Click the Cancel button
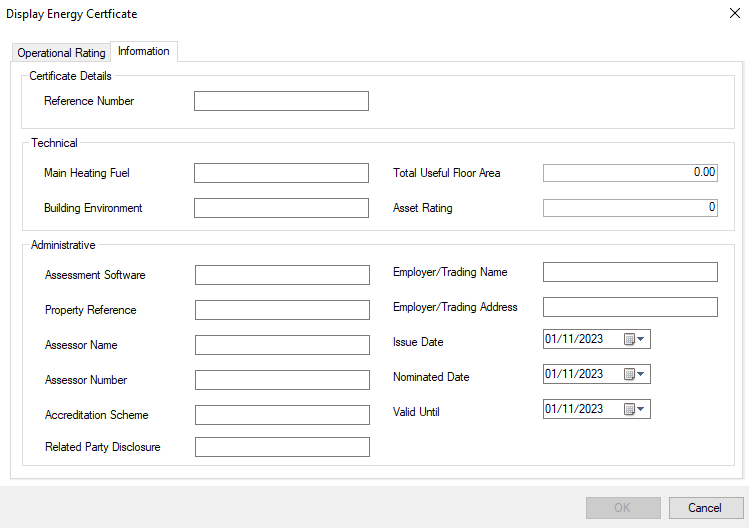The width and height of the screenshot is (749, 528). tap(706, 508)
